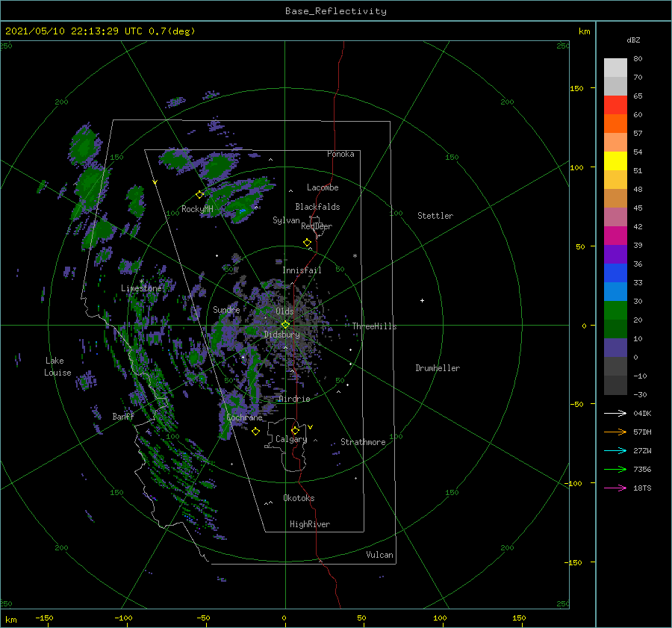Click the Blackfalds city label
The width and height of the screenshot is (672, 628).
tap(317, 207)
